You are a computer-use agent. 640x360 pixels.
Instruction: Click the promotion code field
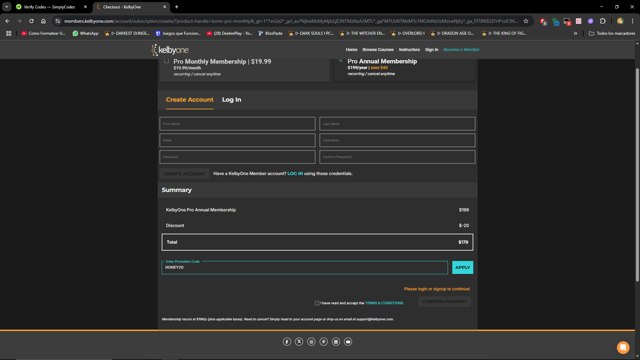pyautogui.click(x=304, y=267)
